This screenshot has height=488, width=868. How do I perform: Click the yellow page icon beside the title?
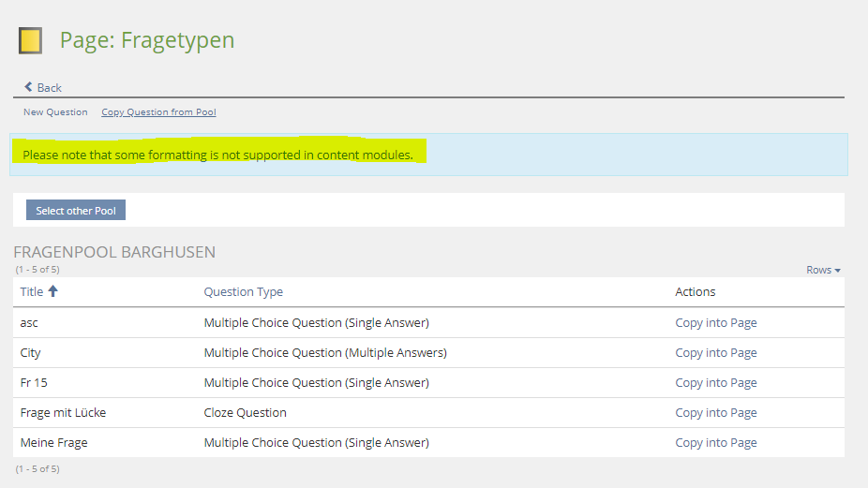(x=30, y=40)
